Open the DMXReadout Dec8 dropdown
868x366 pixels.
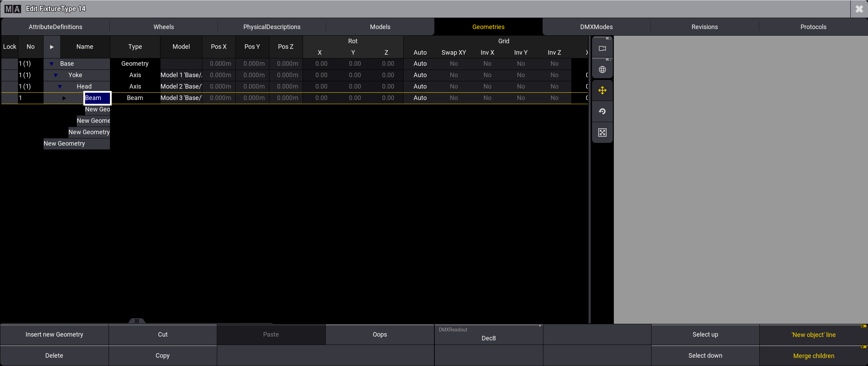488,335
